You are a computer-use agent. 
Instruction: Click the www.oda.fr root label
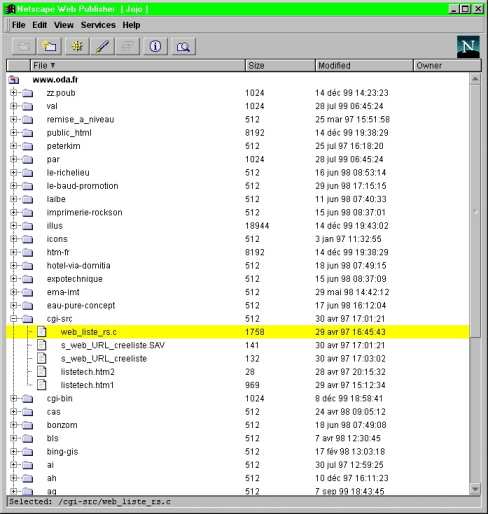pos(55,80)
